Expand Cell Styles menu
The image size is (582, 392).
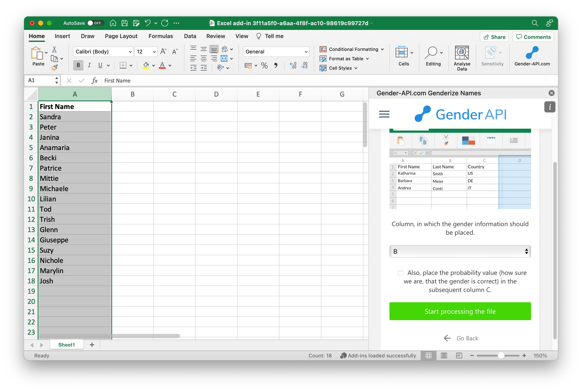pos(339,68)
